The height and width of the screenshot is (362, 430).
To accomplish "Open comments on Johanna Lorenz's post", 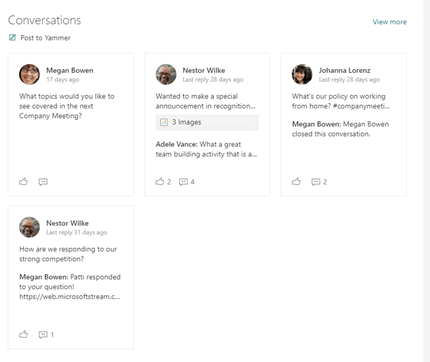I will pos(315,182).
